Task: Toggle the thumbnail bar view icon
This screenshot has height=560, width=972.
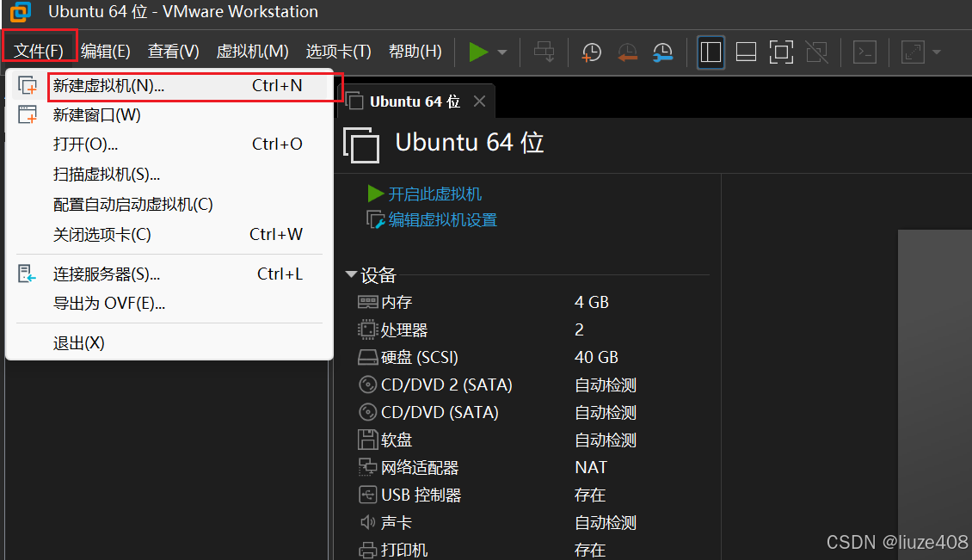Action: [746, 52]
